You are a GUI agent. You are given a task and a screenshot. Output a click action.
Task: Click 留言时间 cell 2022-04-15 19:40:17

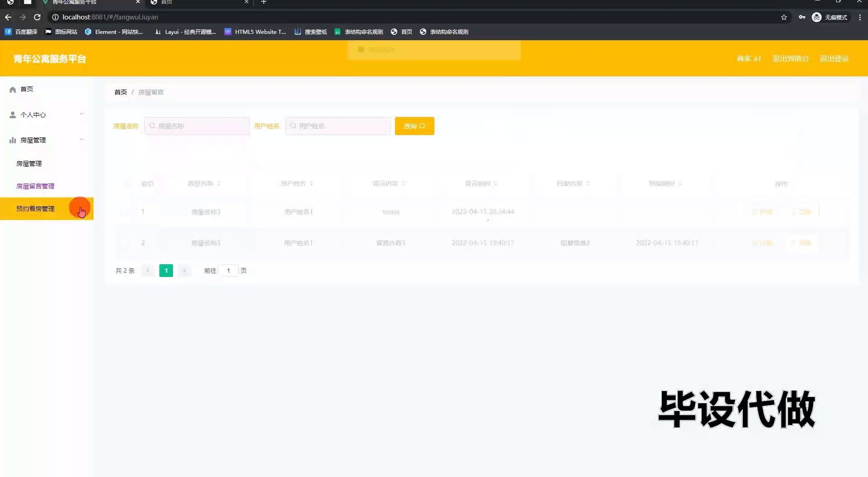point(483,243)
